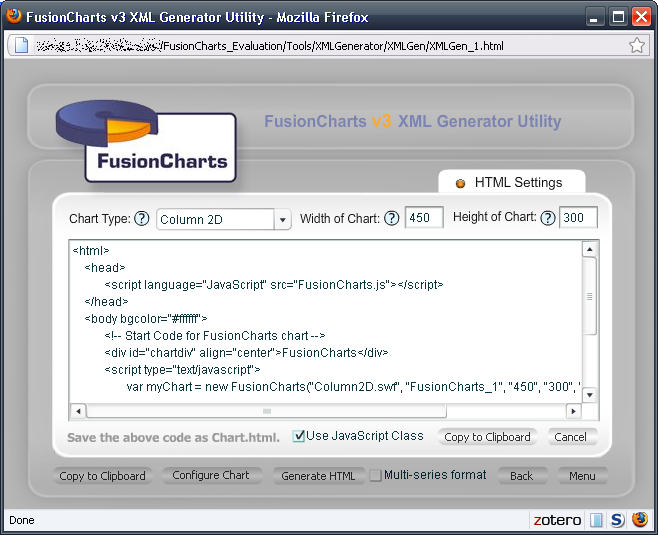
Task: Open Zotero from the status bar
Action: 557,520
